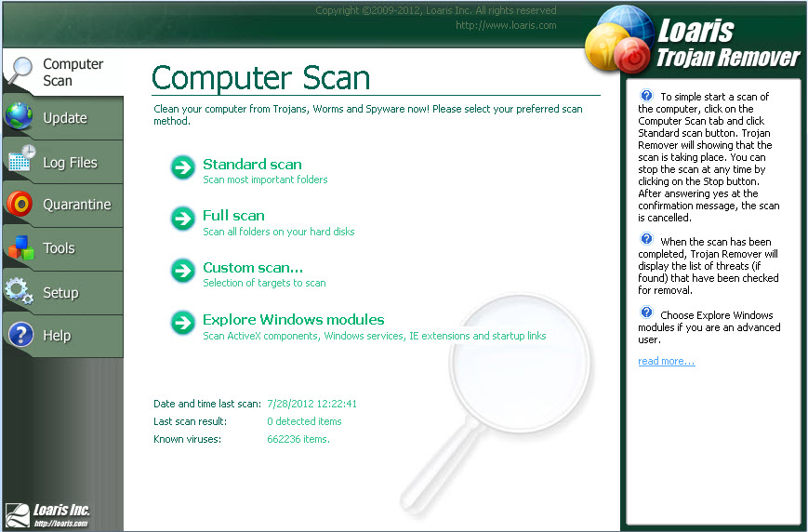Switch to the Update tab
Viewport: 808px width, 532px height.
point(63,117)
